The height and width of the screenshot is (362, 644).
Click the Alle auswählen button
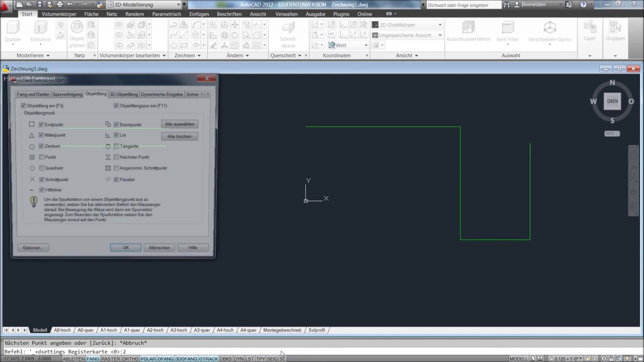tap(180, 124)
